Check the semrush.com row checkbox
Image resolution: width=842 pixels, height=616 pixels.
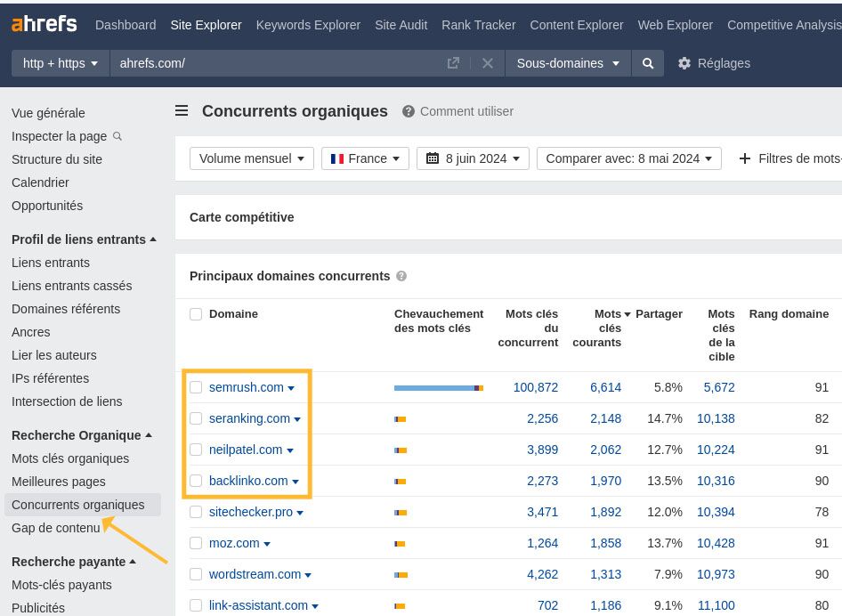point(196,387)
